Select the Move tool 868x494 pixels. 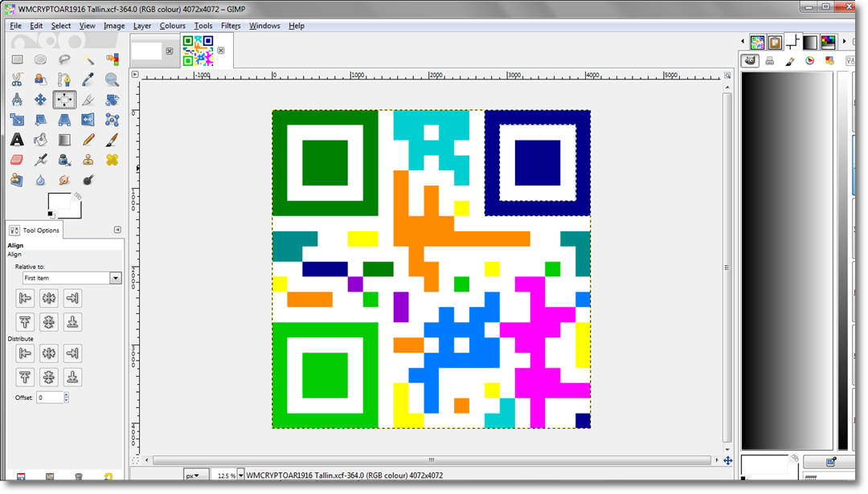(x=40, y=100)
